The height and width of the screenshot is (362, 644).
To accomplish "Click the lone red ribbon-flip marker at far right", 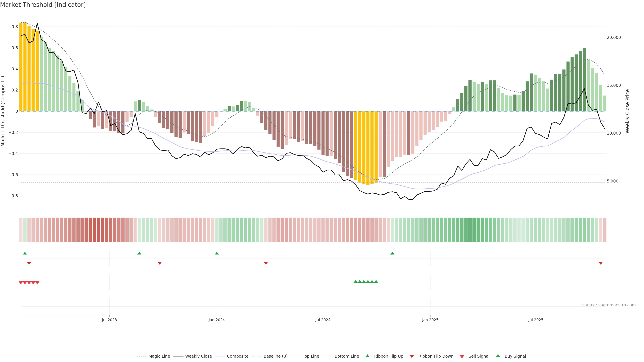I will coord(601,263).
